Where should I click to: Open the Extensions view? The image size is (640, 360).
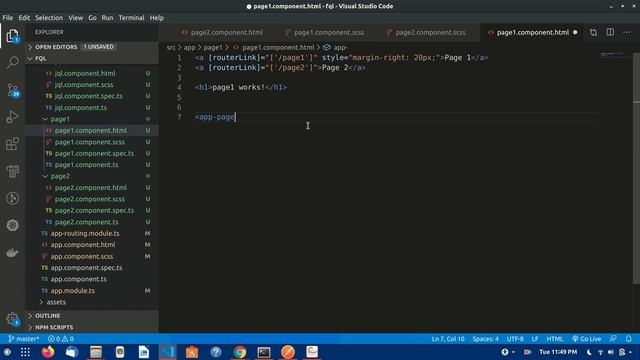click(x=12, y=144)
